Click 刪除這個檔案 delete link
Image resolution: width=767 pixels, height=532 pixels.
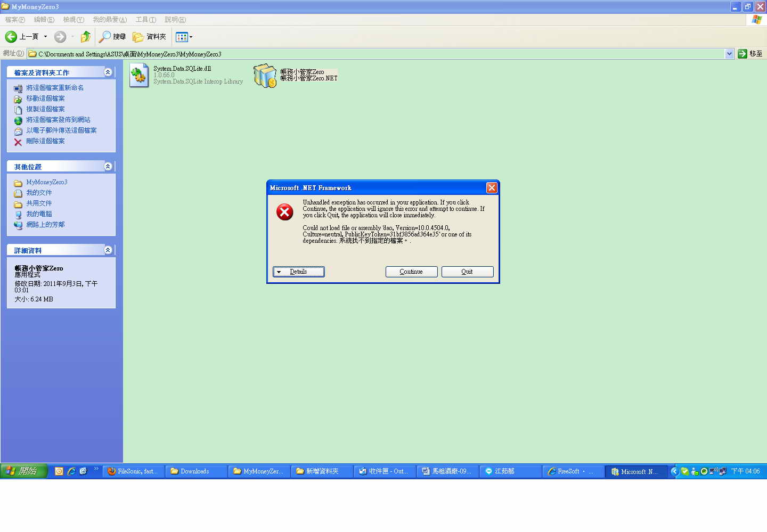(x=45, y=141)
